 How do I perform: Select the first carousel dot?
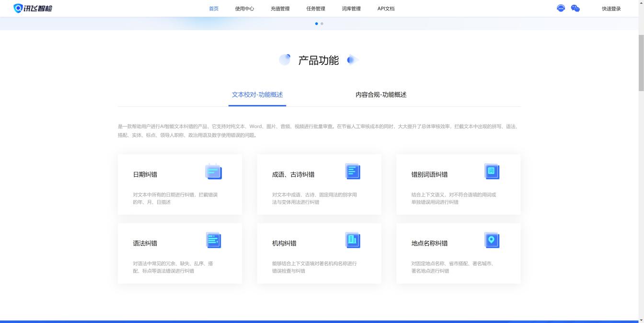(316, 23)
